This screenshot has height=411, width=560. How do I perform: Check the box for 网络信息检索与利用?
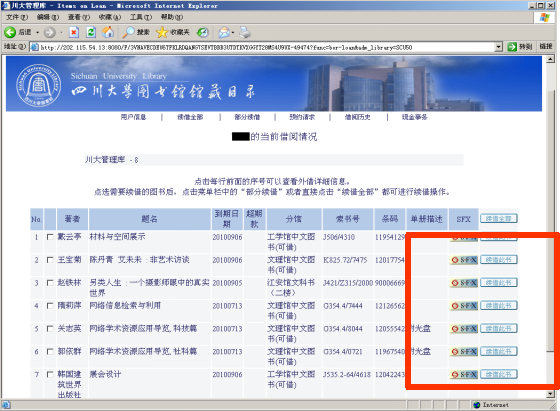pyautogui.click(x=50, y=306)
